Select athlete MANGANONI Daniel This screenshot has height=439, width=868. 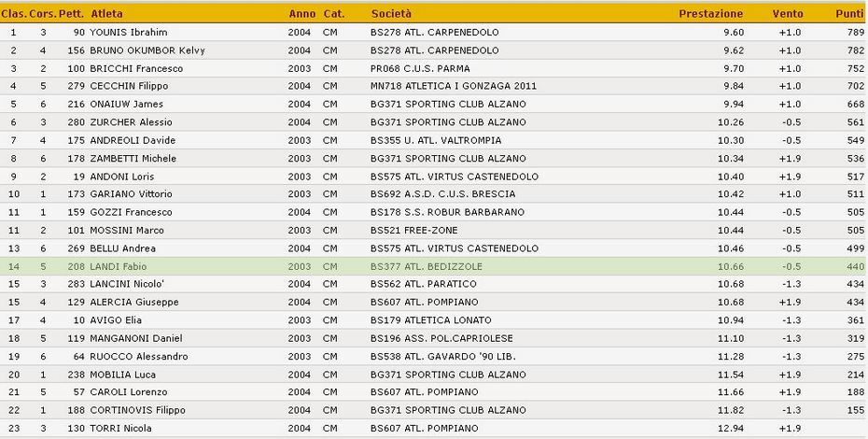[135, 339]
